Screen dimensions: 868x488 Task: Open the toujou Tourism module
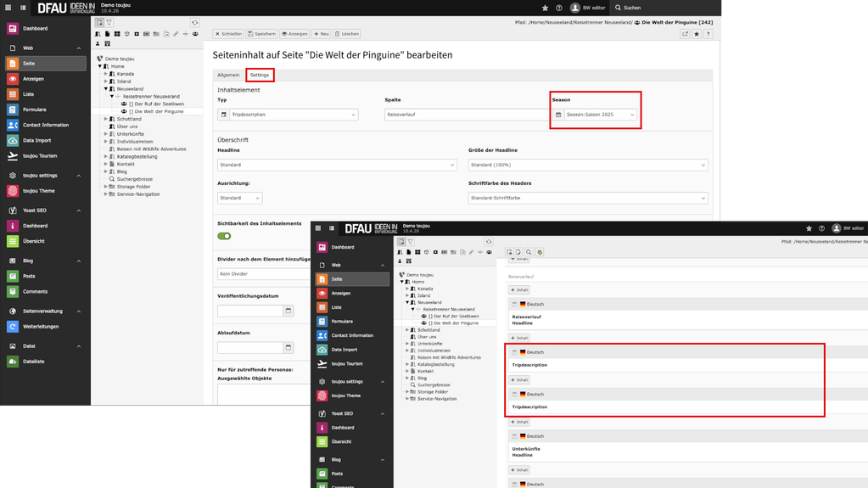click(x=39, y=156)
